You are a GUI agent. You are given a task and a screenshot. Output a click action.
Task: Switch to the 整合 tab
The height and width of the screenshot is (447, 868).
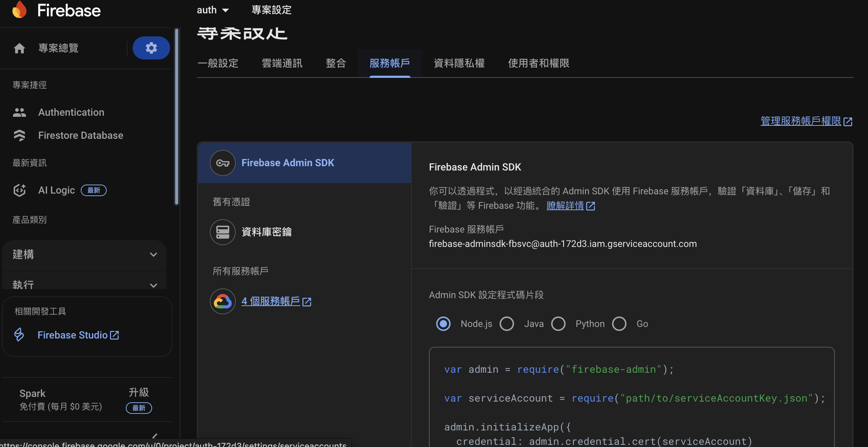click(336, 63)
